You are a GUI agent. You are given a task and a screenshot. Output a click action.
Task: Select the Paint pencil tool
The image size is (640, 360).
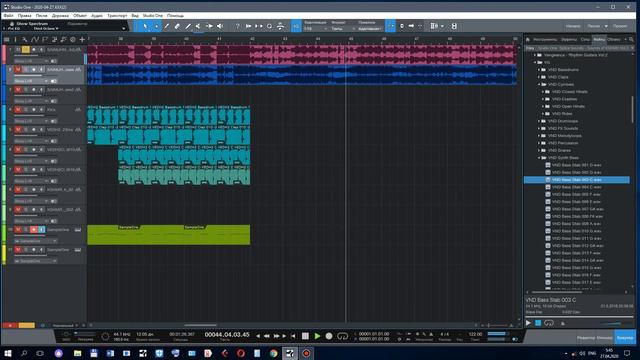(188, 26)
